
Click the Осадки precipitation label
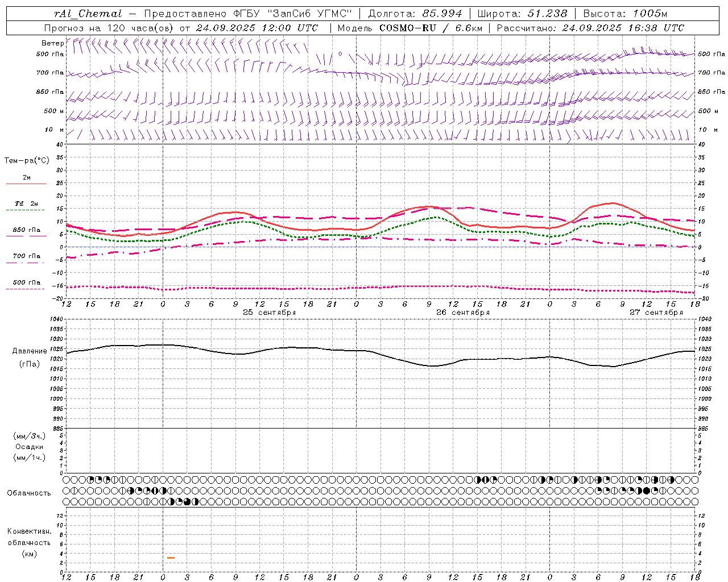point(30,447)
